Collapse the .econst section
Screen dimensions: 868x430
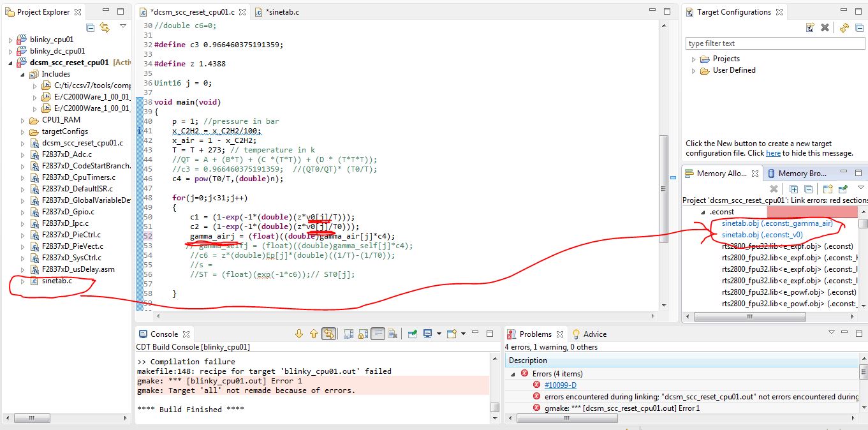coord(703,212)
